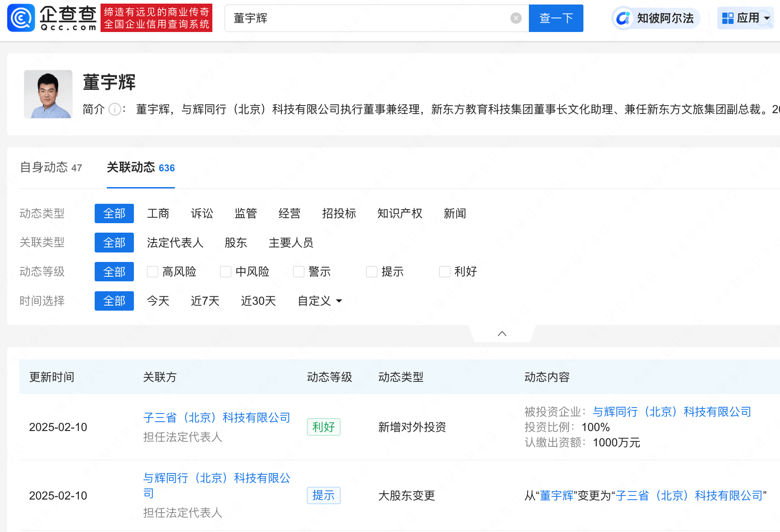Click the 新增对外投资 cell
This screenshot has width=780, height=532.
click(412, 427)
